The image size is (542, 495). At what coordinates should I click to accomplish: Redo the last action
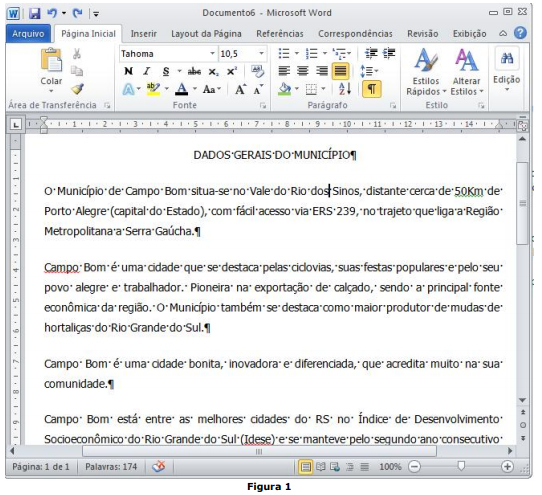77,13
